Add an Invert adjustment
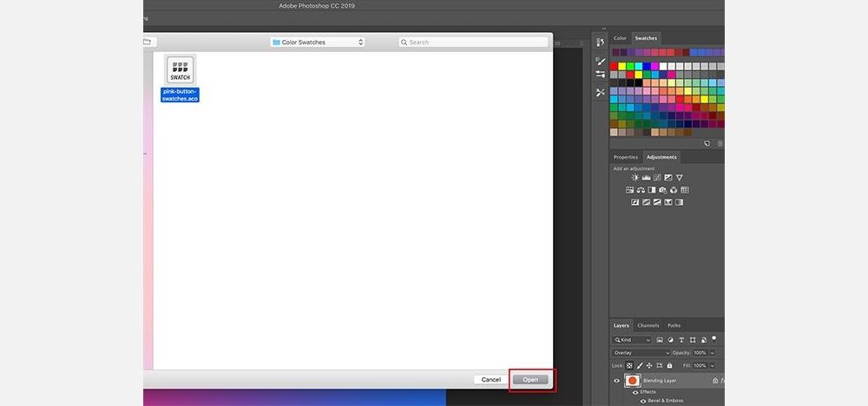Viewport: 868px width, 406px height. click(635, 202)
